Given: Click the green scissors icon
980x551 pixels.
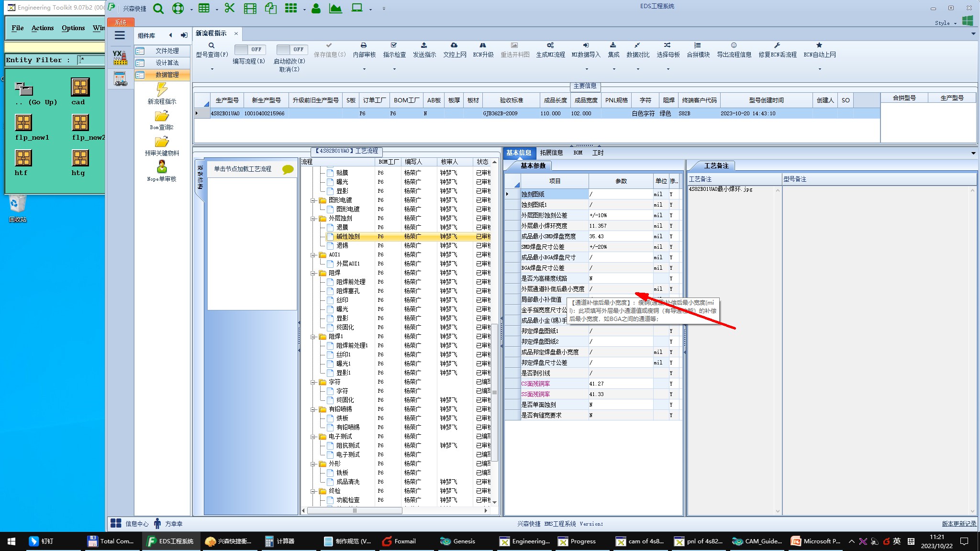Looking at the screenshot, I should click(x=230, y=8).
